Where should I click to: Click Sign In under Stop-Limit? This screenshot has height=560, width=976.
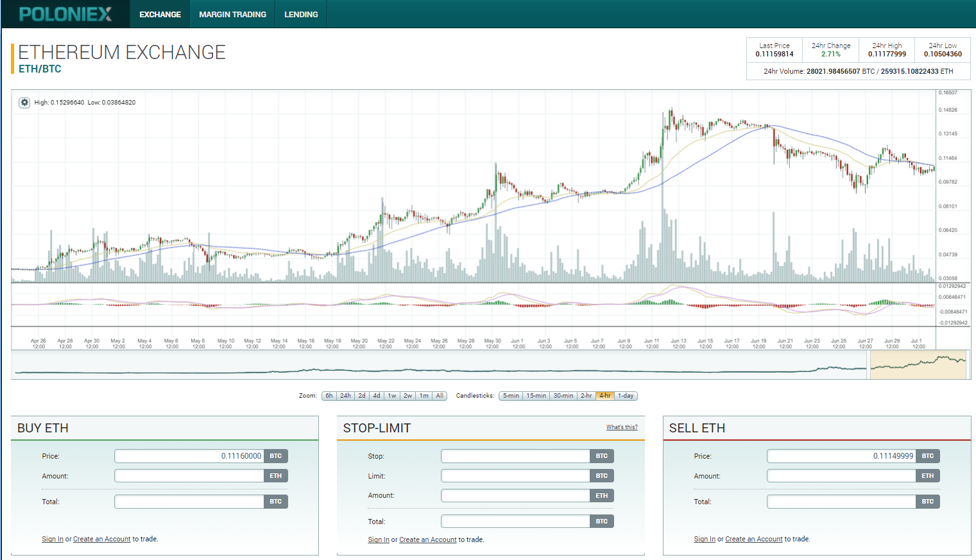(379, 540)
